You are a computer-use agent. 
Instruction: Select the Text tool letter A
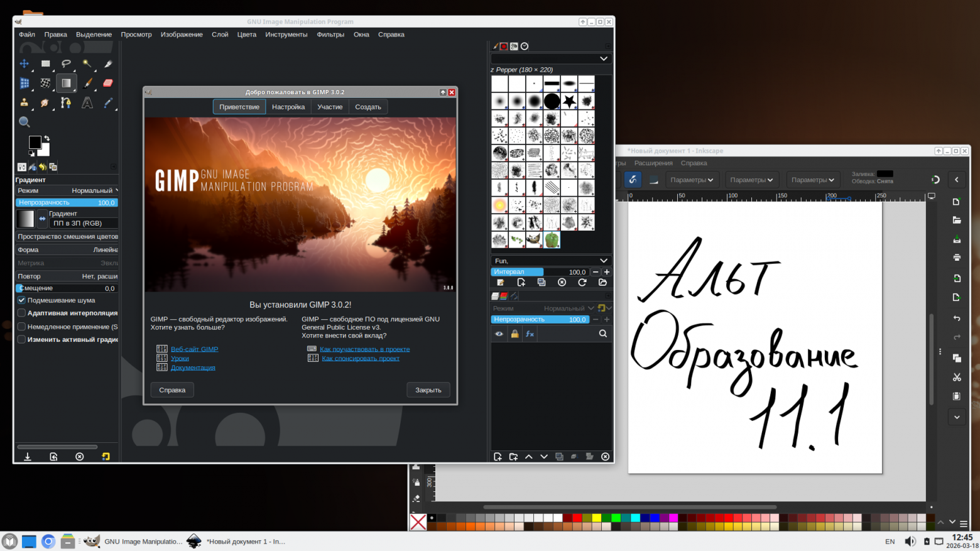(x=87, y=102)
